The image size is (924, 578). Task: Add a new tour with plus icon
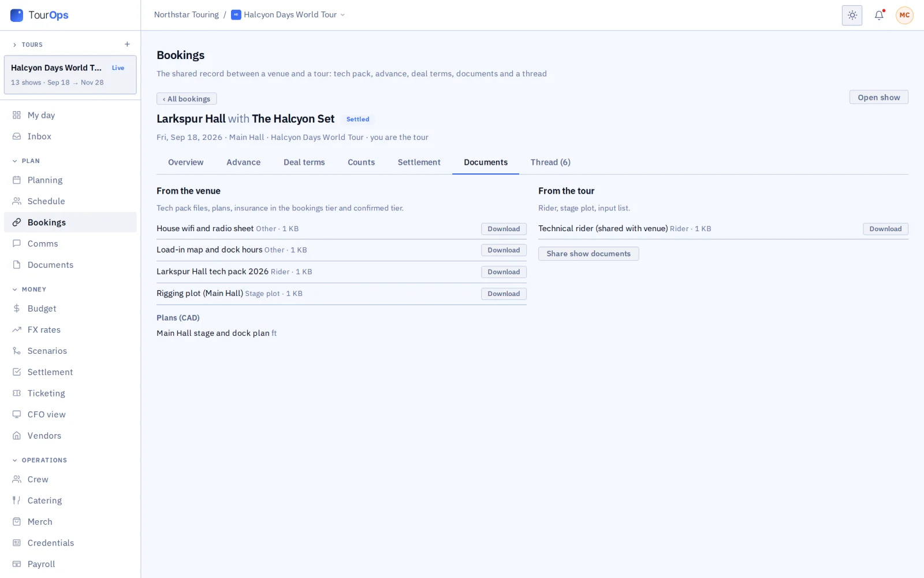[x=127, y=45]
